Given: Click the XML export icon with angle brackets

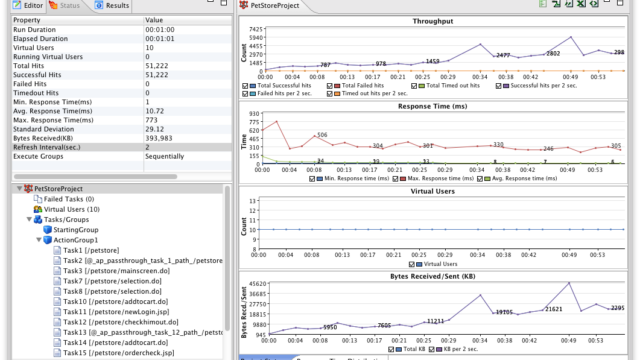Looking at the screenshot, I should point(594,4).
